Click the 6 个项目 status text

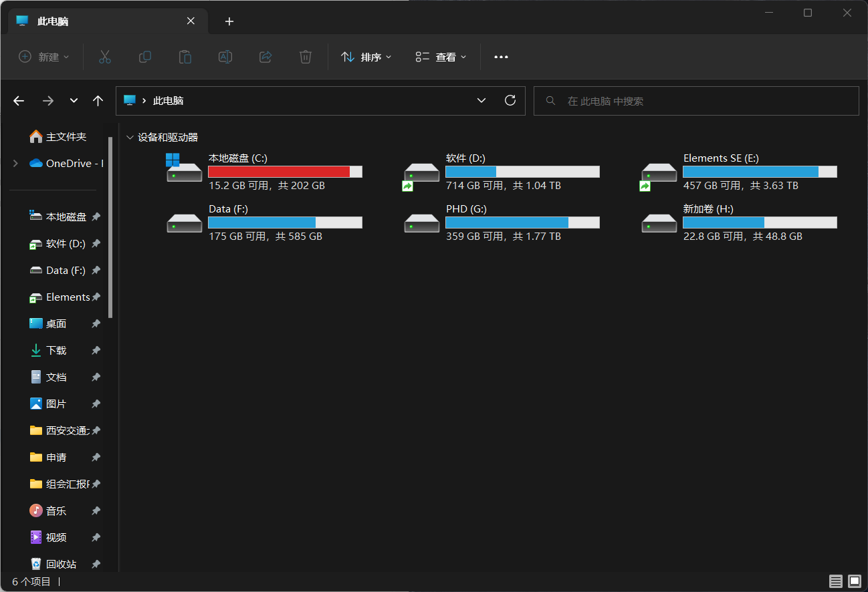31,581
